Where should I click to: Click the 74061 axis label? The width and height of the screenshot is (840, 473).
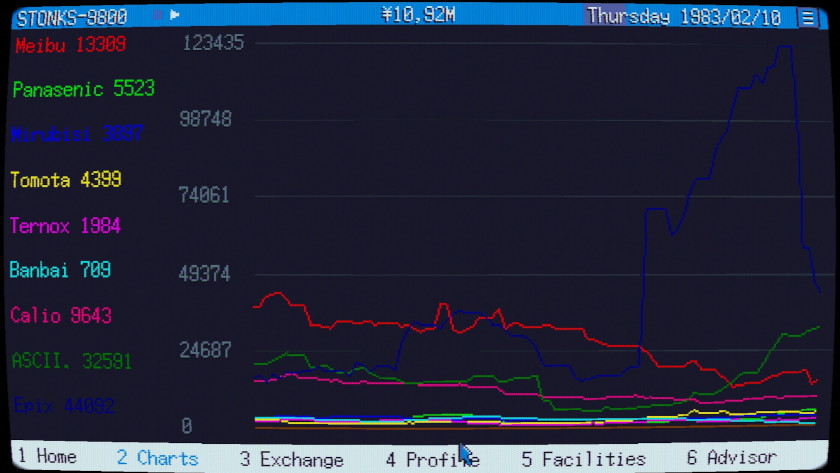pos(204,195)
